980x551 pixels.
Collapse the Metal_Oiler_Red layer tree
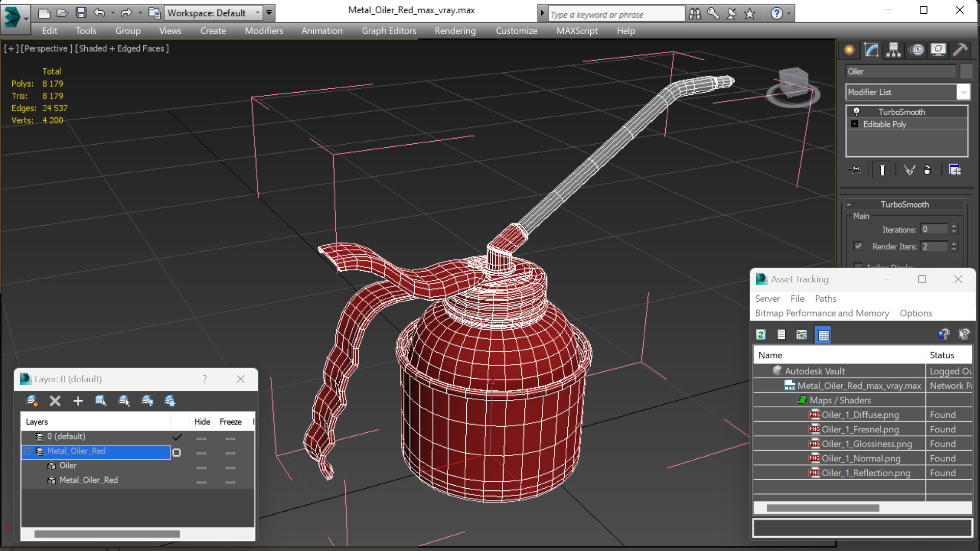28,452
